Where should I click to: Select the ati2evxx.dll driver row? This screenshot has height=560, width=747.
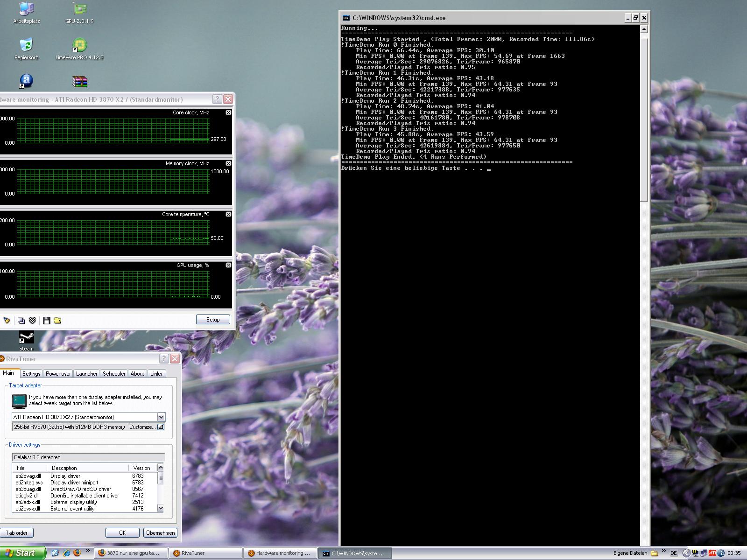tap(85, 509)
